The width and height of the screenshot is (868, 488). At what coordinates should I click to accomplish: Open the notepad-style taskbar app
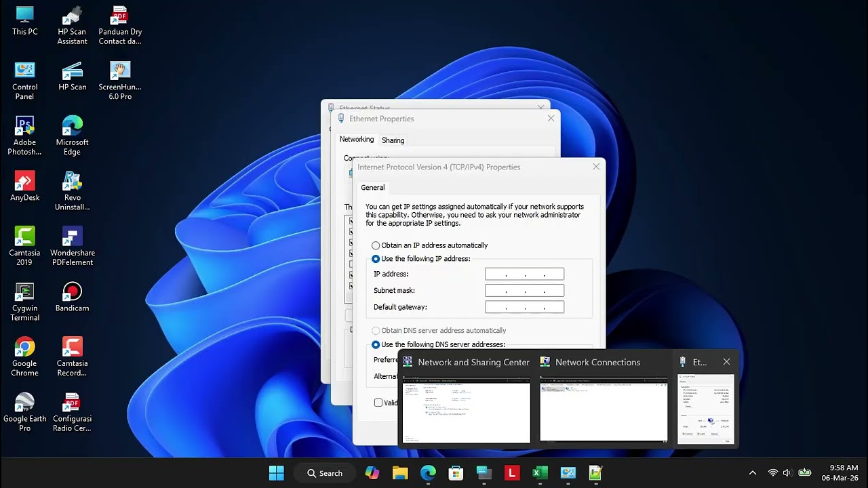tap(595, 473)
